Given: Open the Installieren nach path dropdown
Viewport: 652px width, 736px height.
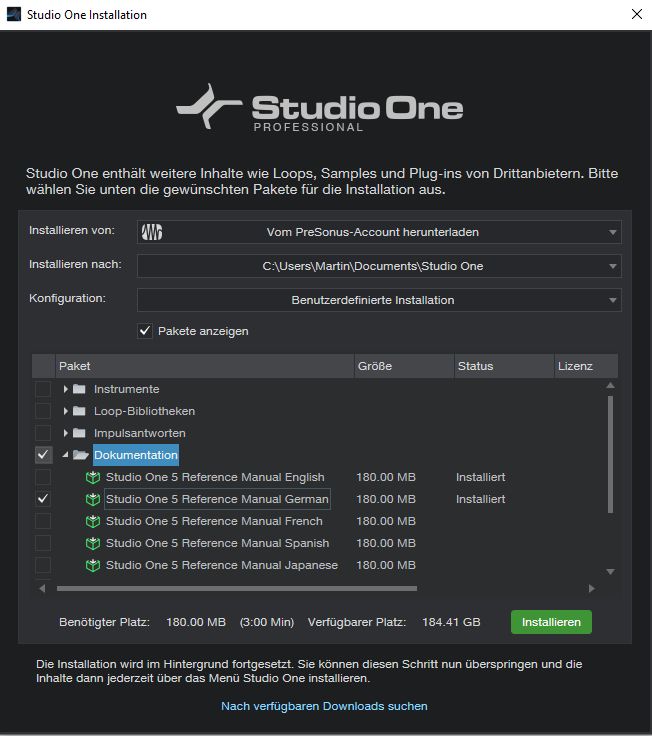Looking at the screenshot, I should coord(379,266).
